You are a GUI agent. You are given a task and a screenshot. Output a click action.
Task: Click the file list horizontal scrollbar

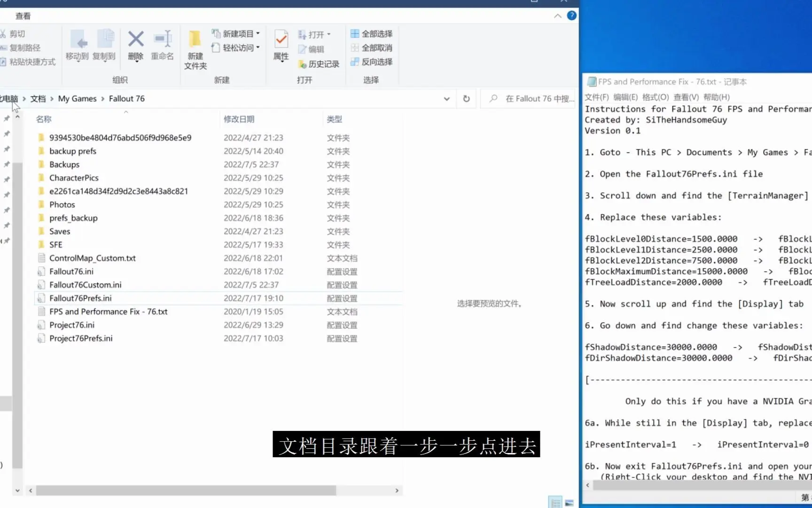(x=186, y=490)
